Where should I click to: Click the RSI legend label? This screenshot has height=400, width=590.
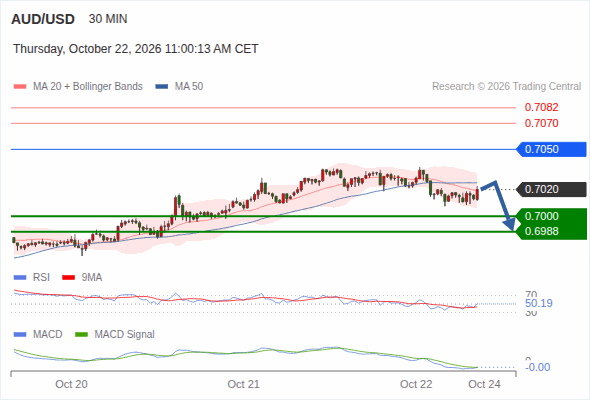pyautogui.click(x=41, y=278)
